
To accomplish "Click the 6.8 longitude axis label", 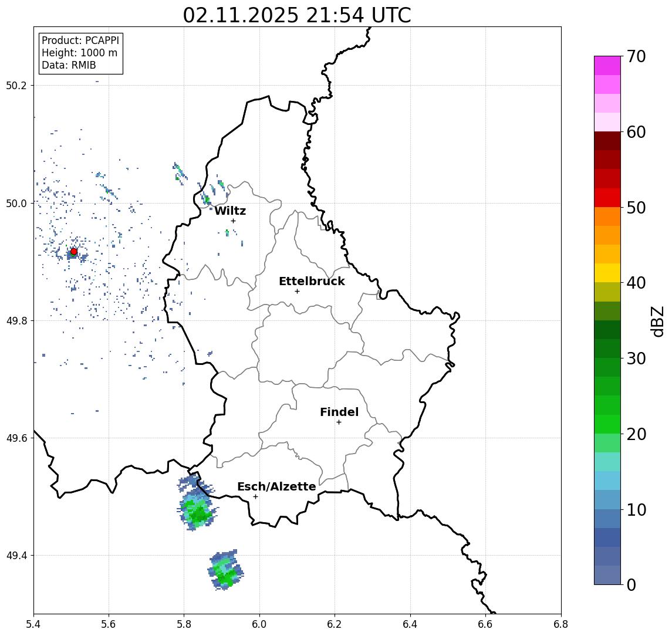I will (x=561, y=624).
